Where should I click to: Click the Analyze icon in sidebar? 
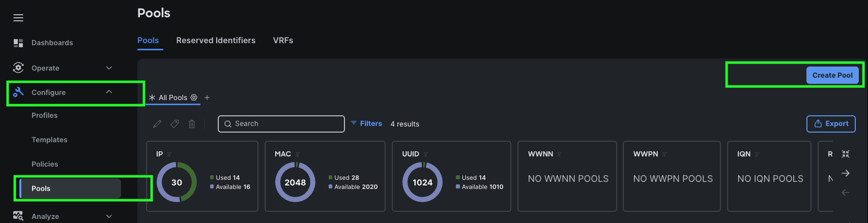click(18, 216)
